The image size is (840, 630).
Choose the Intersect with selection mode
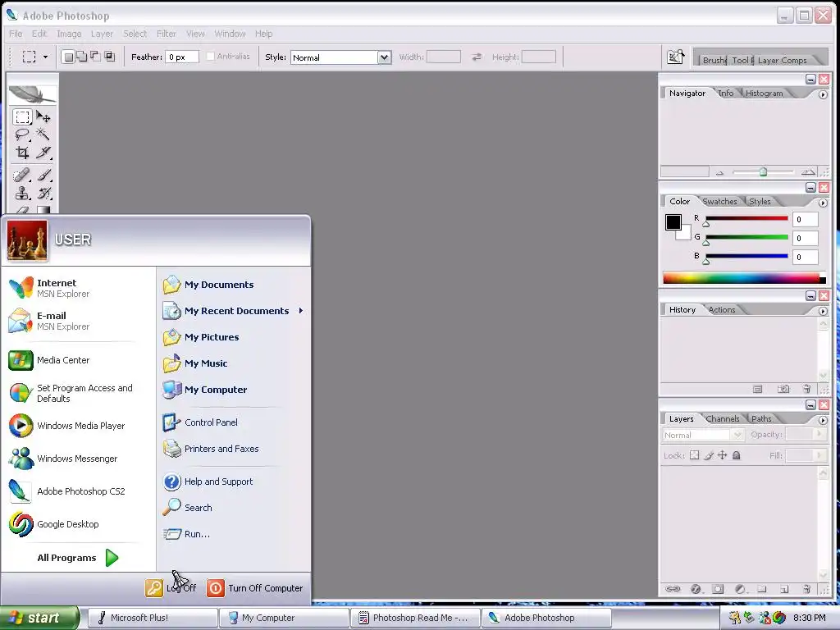pyautogui.click(x=109, y=57)
